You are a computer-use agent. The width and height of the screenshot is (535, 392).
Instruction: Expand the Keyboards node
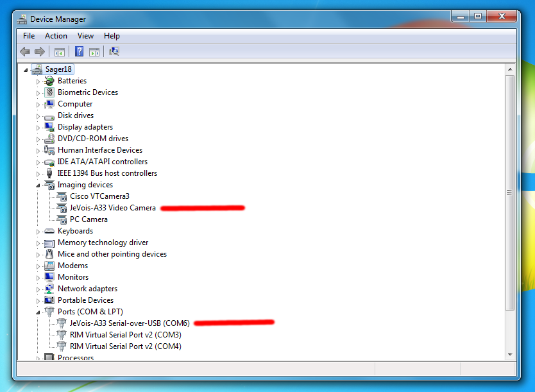38,232
